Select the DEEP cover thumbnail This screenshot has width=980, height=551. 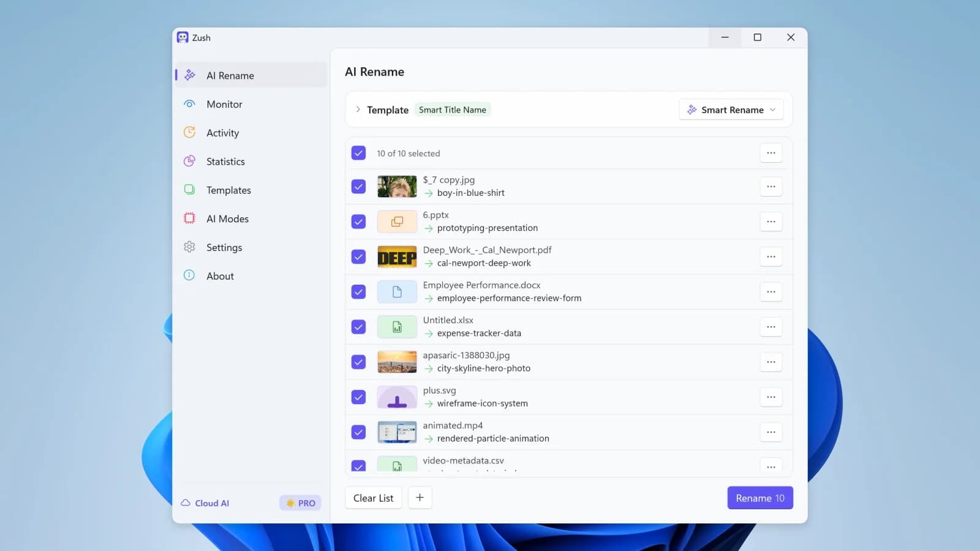pyautogui.click(x=397, y=257)
